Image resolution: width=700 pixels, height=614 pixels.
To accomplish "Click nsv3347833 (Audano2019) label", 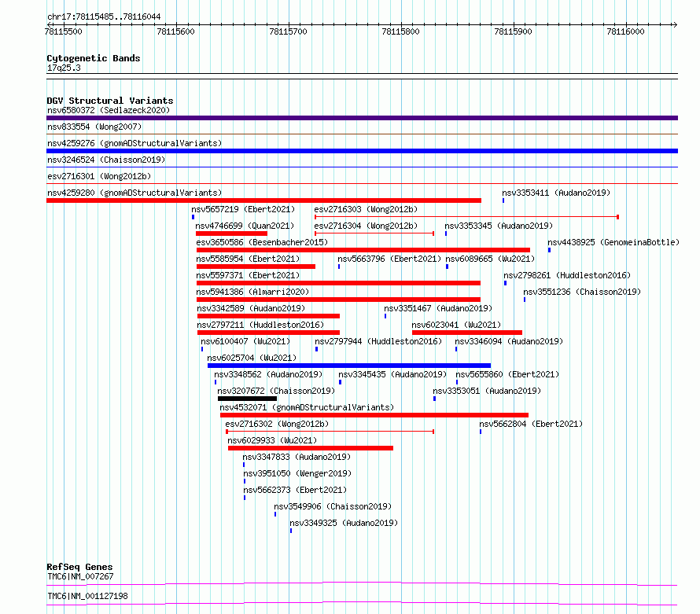I will [297, 457].
